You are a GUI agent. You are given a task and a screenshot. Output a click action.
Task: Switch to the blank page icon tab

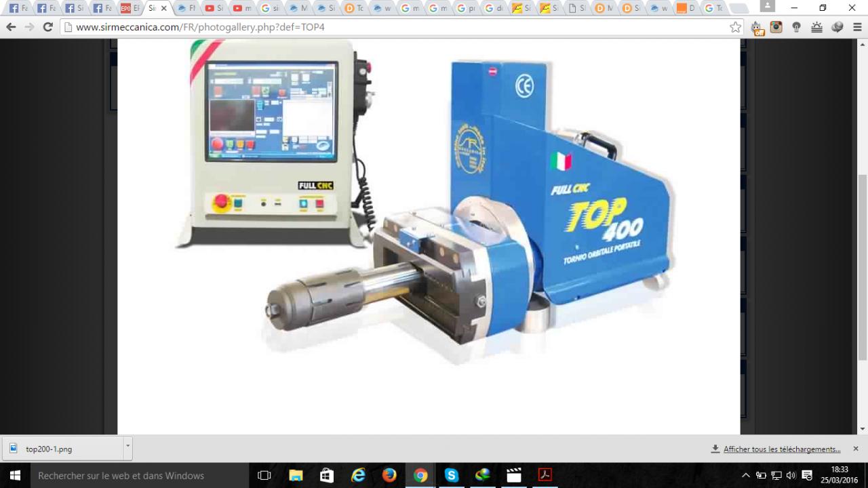[577, 9]
